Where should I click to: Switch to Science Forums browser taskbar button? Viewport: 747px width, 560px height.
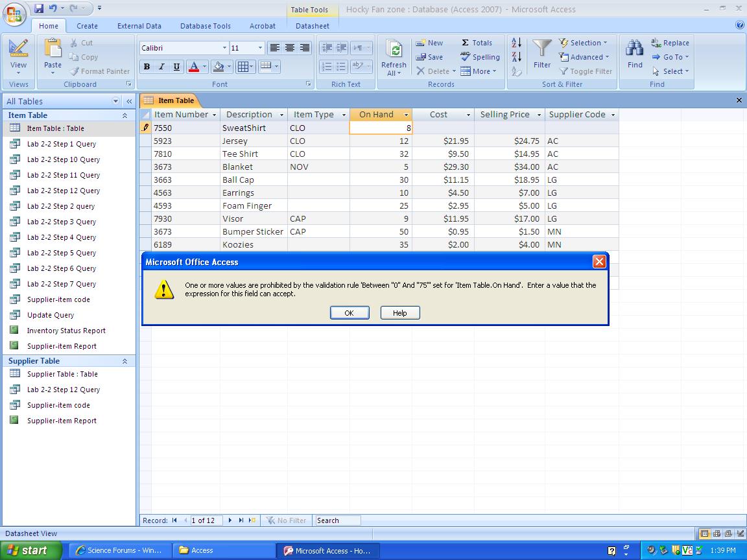pos(119,550)
